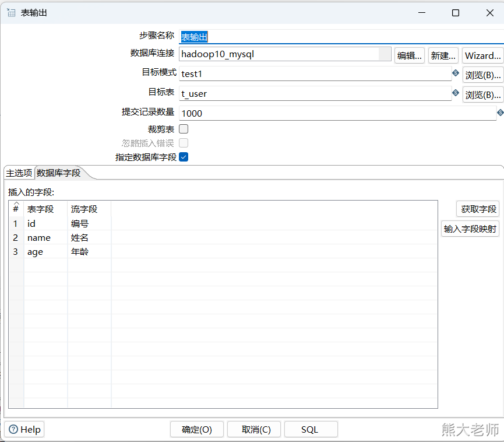Select the 编号 stream field cell
The width and height of the screenshot is (504, 442).
tap(89, 223)
